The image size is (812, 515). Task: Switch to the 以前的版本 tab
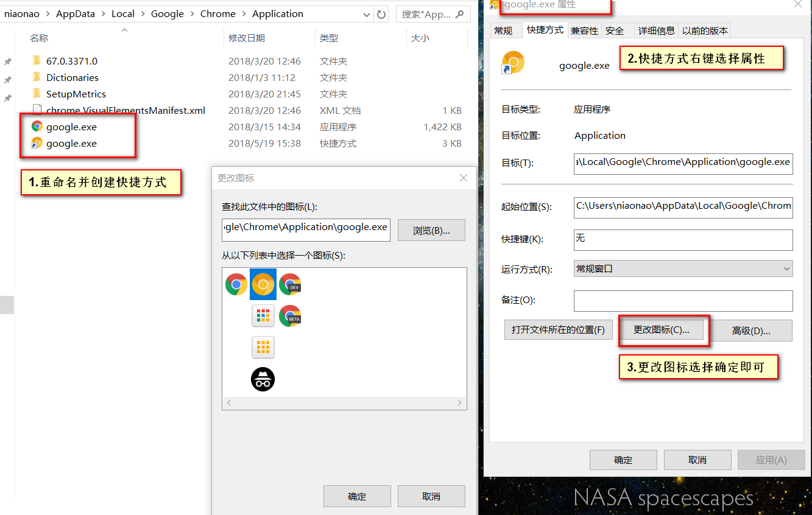click(x=704, y=30)
